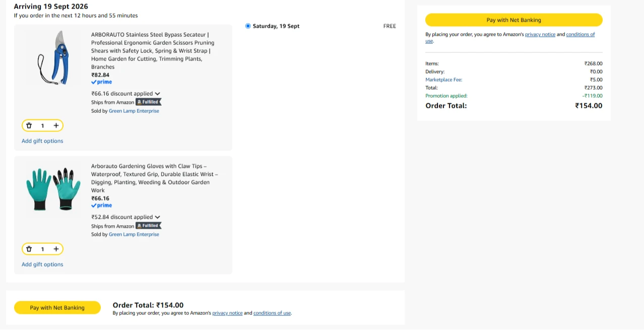Click the bottom Pay with Net Banking button
Image resolution: width=644 pixels, height=330 pixels.
pyautogui.click(x=57, y=307)
